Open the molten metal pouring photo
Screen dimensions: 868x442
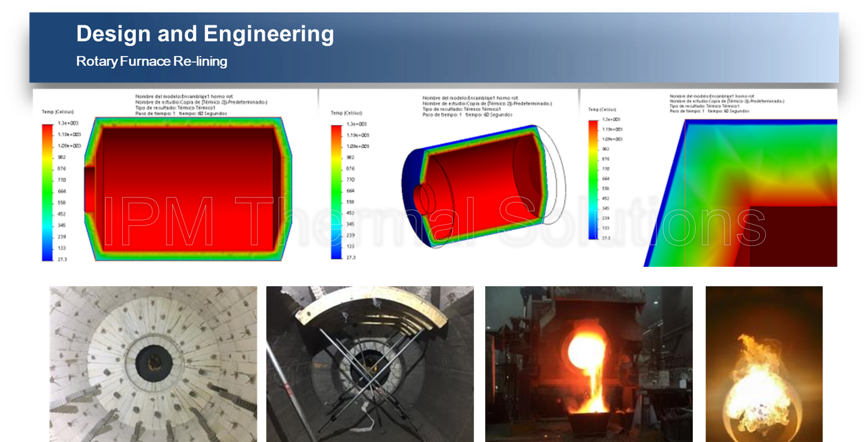(588, 363)
